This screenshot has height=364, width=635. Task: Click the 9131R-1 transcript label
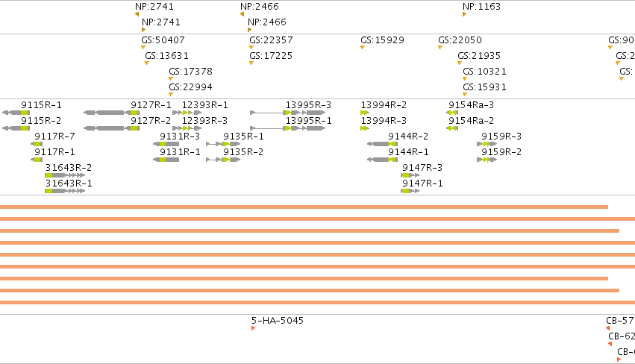181,152
